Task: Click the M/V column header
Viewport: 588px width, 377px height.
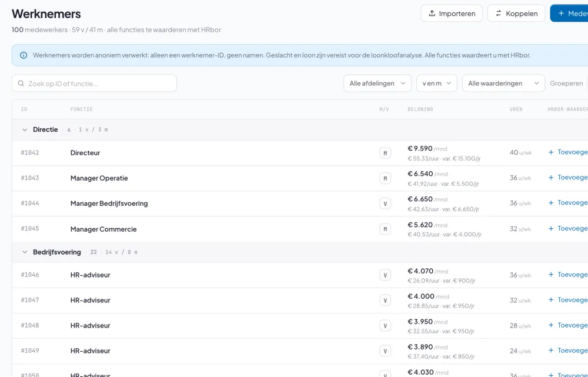Action: pyautogui.click(x=384, y=109)
